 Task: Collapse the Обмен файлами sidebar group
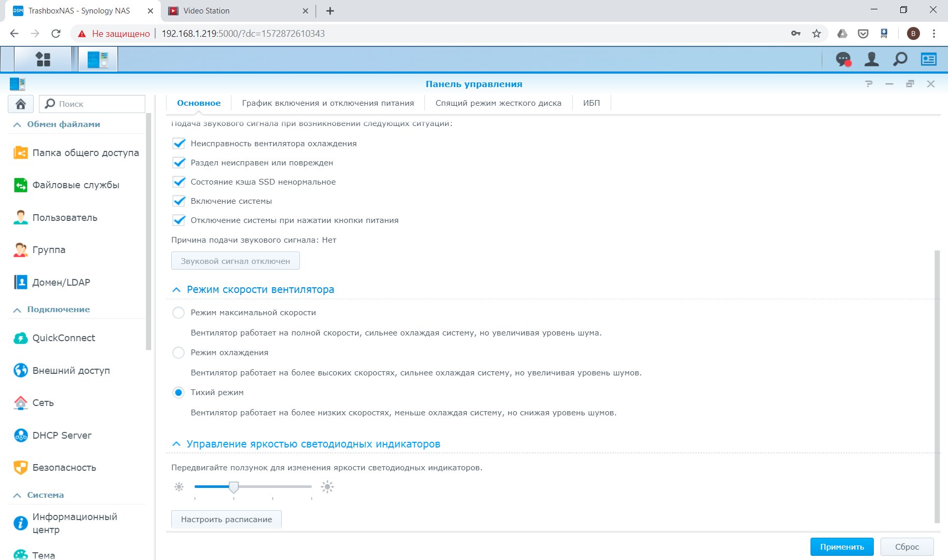point(17,124)
